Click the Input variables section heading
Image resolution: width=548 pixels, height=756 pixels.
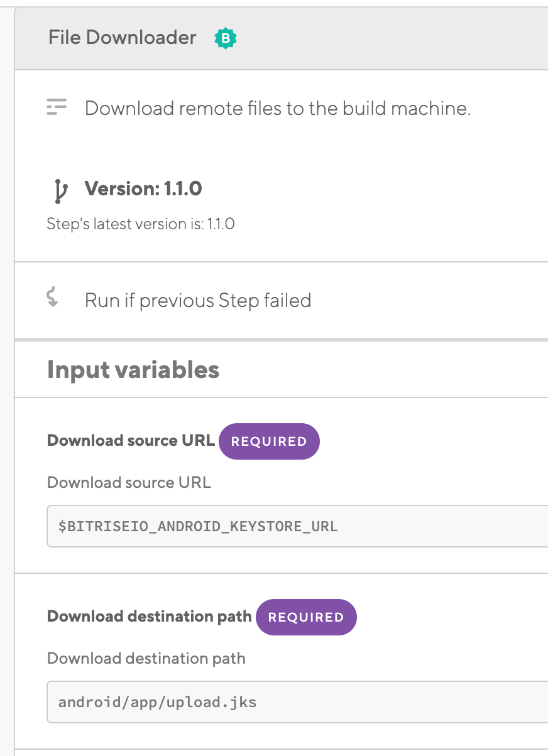[x=132, y=369]
